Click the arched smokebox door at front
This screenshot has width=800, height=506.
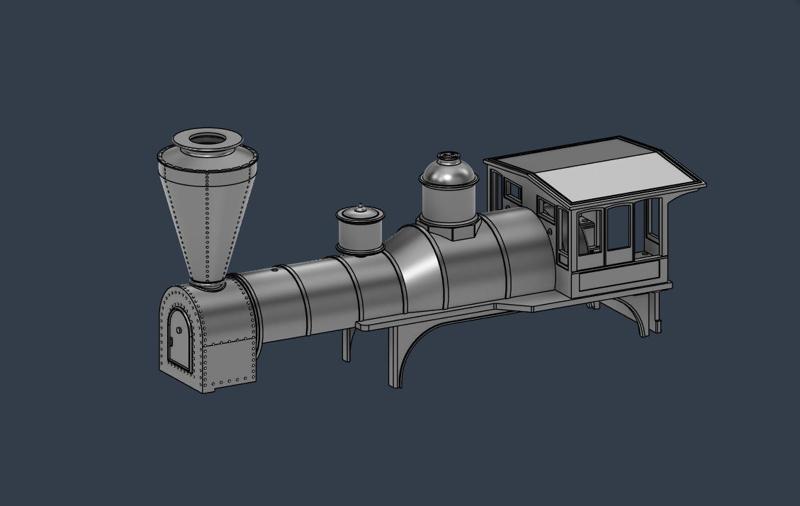point(180,338)
